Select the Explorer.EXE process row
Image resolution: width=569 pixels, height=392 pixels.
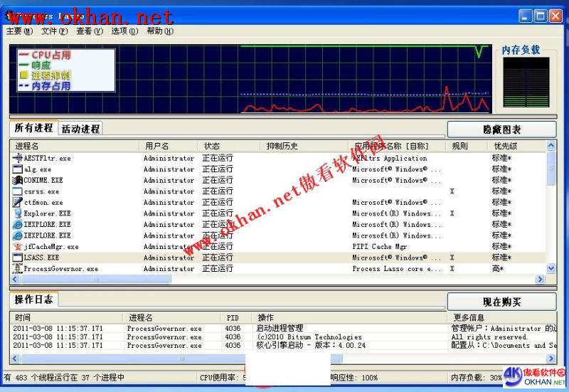(278, 213)
